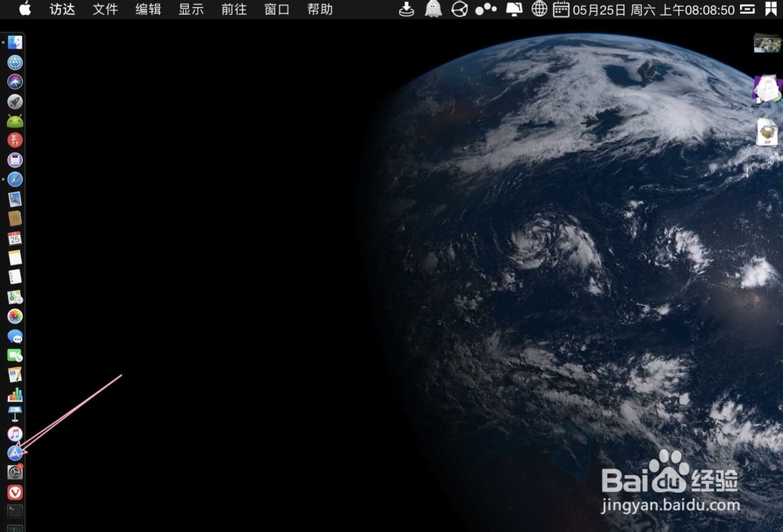Image resolution: width=783 pixels, height=532 pixels.
Task: Launch Siri from the Dock
Action: [15, 82]
